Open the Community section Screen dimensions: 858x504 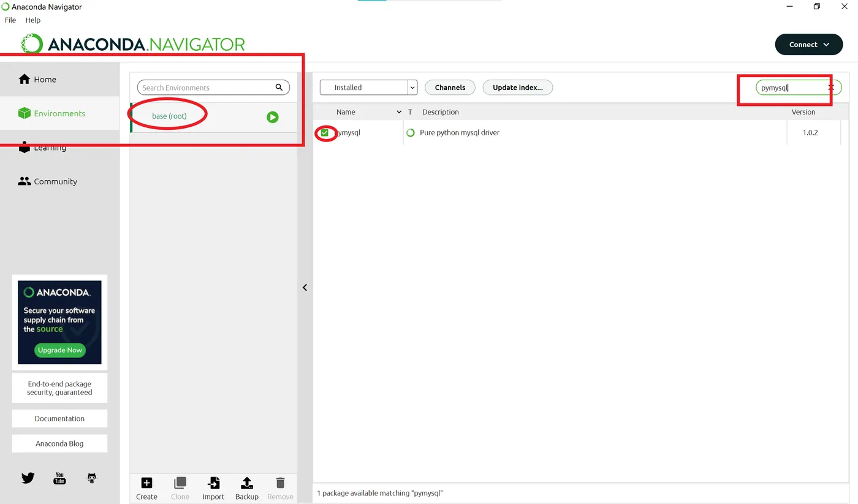point(59,181)
